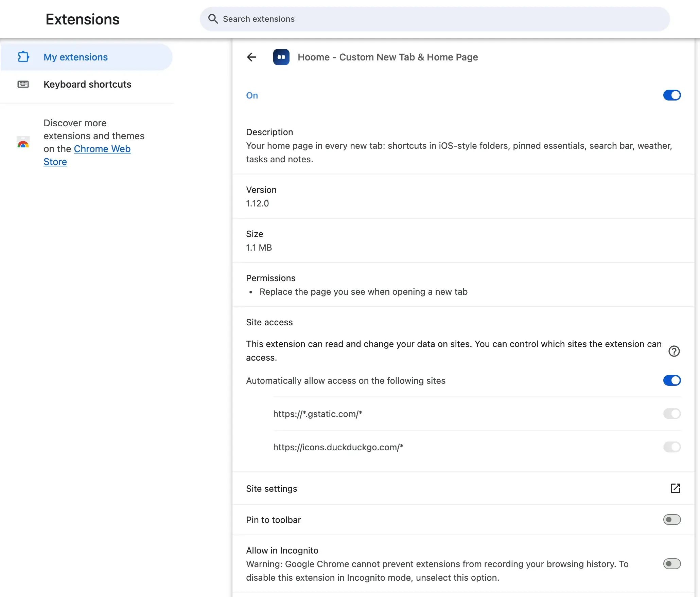
Task: Open Site settings external link icon
Action: [x=675, y=488]
